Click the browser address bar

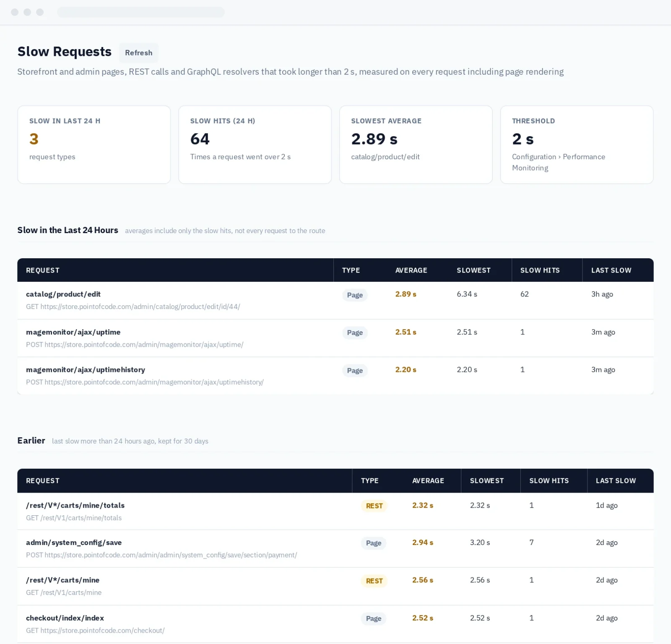coord(141,12)
